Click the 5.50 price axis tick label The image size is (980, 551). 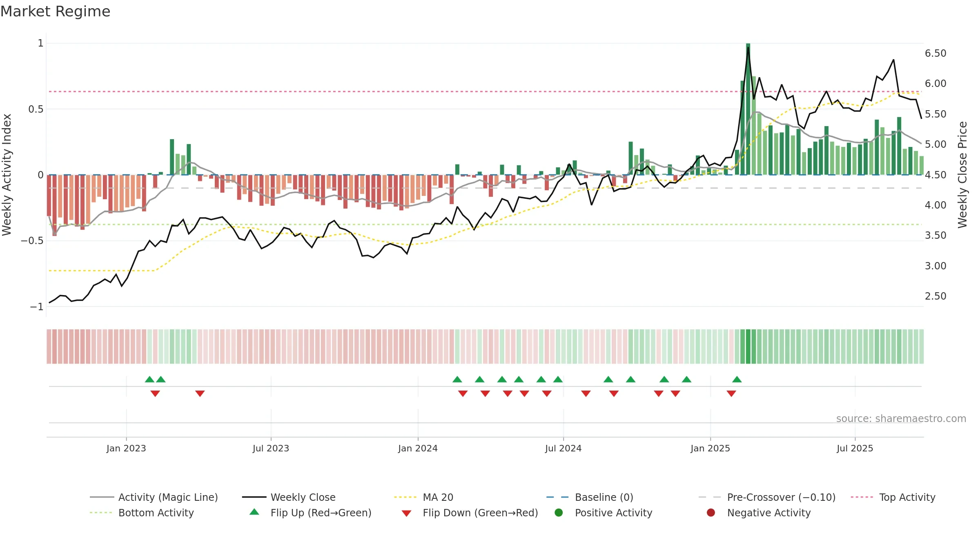point(935,114)
